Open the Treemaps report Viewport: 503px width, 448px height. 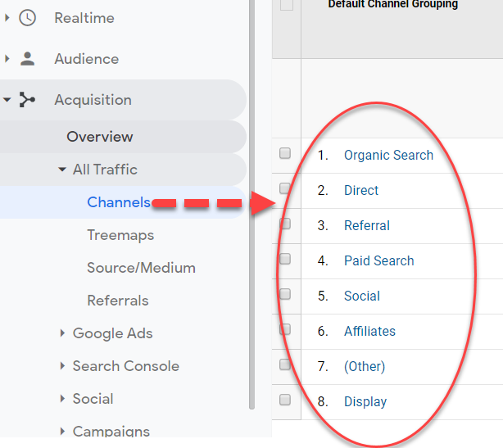[120, 235]
